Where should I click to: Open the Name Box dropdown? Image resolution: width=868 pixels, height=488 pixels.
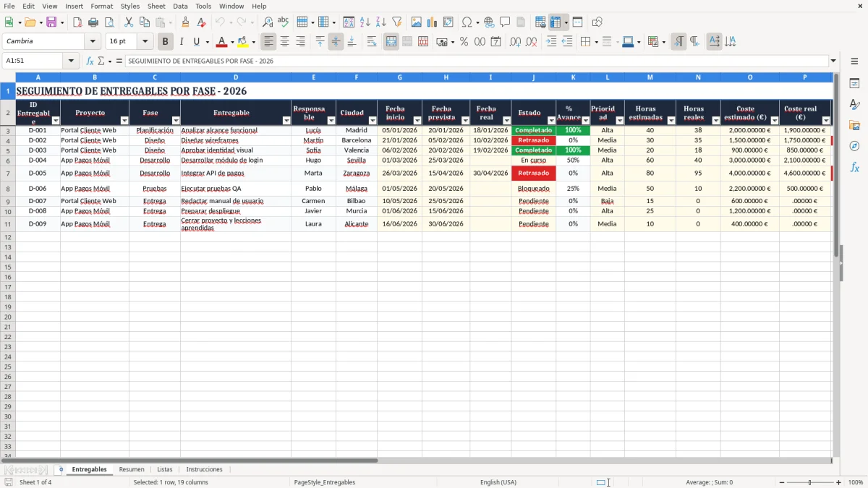72,61
